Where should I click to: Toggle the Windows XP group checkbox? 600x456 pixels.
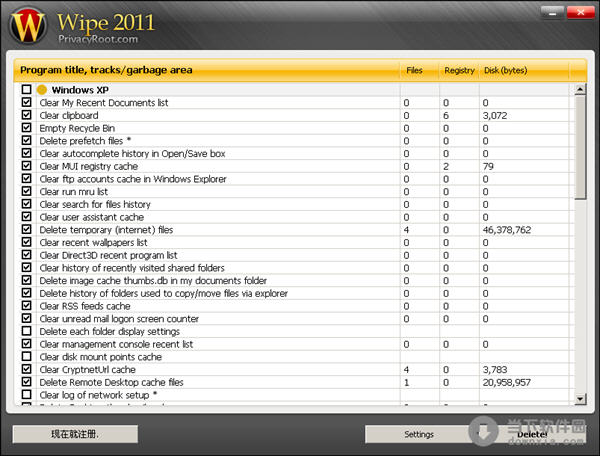pos(26,90)
